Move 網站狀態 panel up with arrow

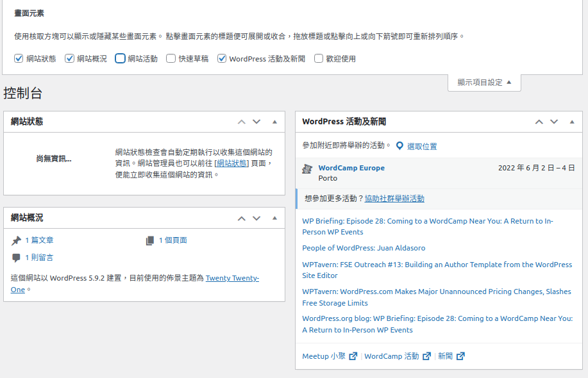pos(241,122)
